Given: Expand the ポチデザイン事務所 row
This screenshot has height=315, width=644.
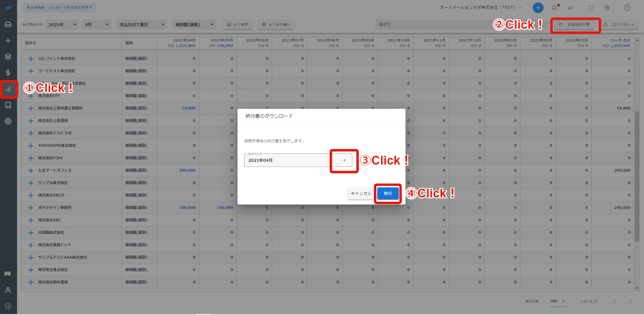Looking at the screenshot, I should [31, 208].
